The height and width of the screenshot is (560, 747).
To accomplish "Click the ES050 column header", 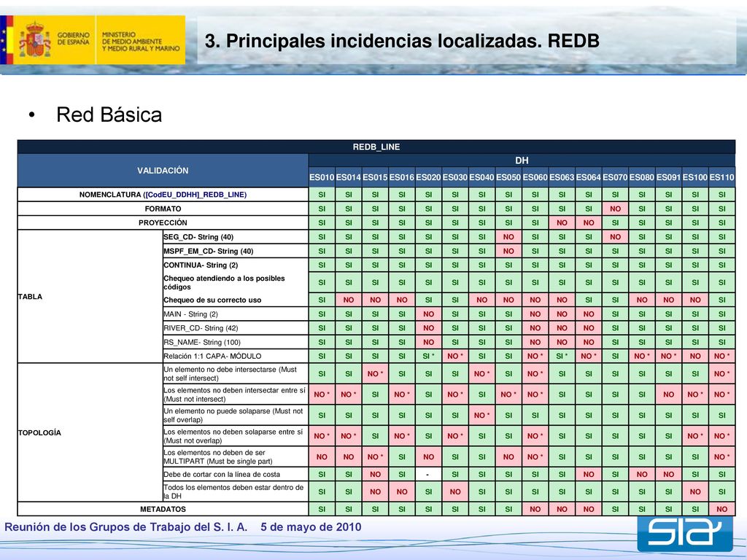I will click(x=508, y=177).
